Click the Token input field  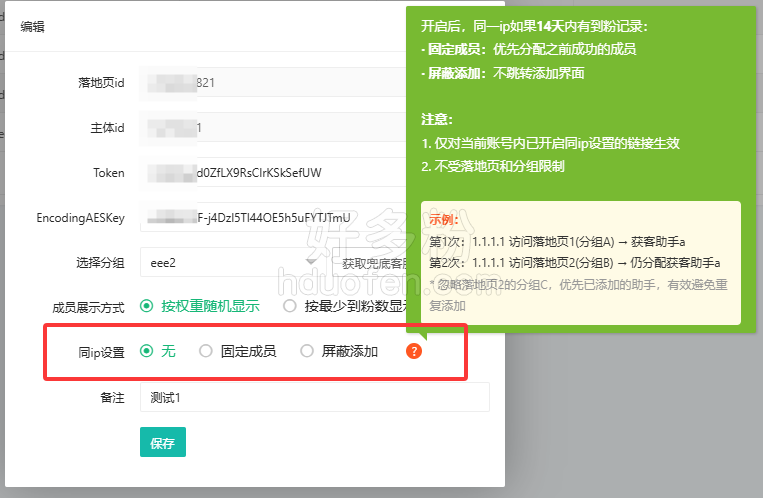coord(272,172)
